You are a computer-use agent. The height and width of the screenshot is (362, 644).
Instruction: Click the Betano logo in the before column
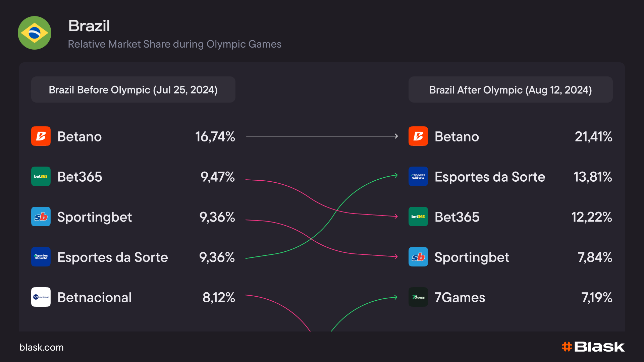41,136
